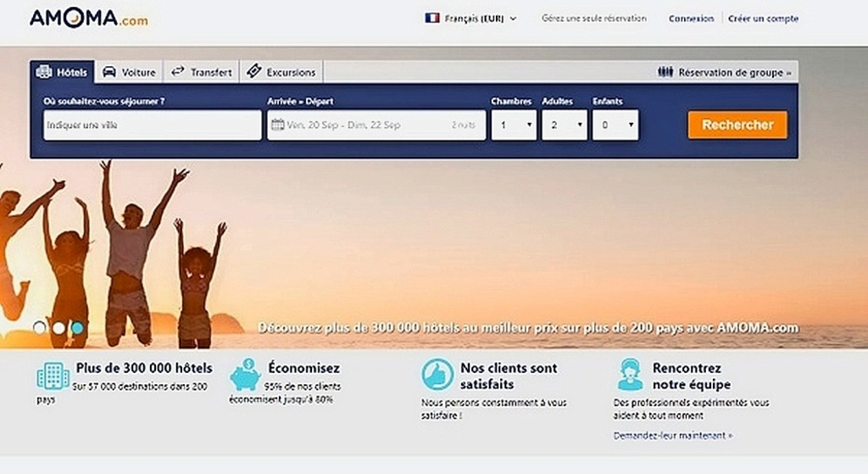Select the first carousel slide dot
The image size is (868, 474).
coord(40,327)
